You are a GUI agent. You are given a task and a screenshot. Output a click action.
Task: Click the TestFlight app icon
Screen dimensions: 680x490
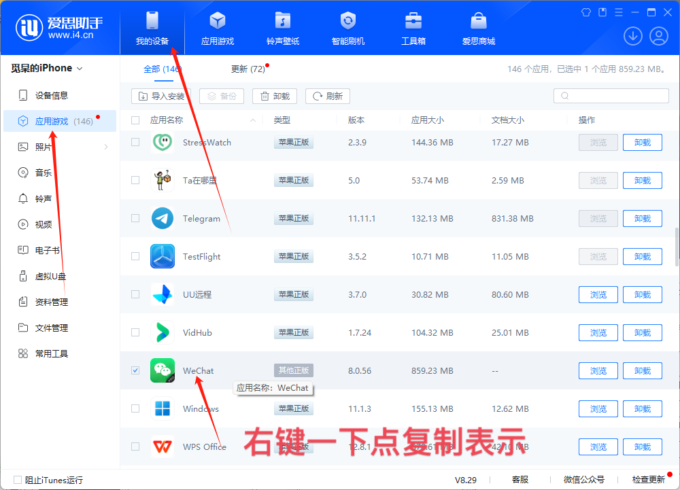[163, 256]
